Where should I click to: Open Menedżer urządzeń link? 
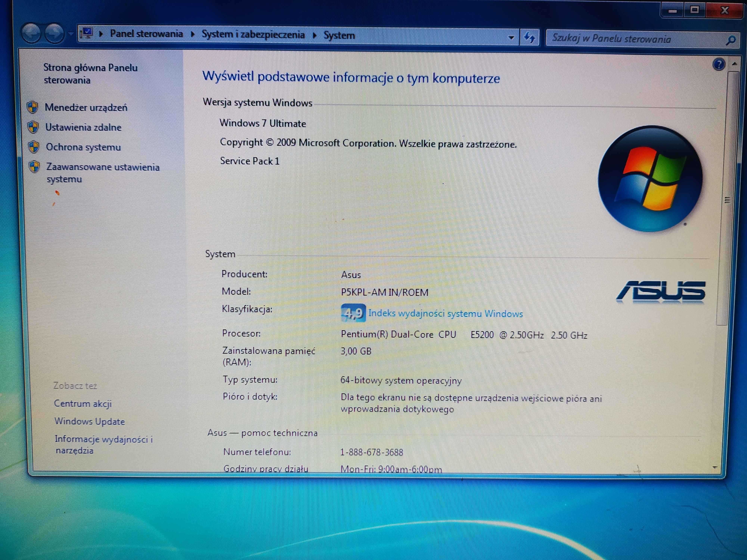click(x=86, y=107)
